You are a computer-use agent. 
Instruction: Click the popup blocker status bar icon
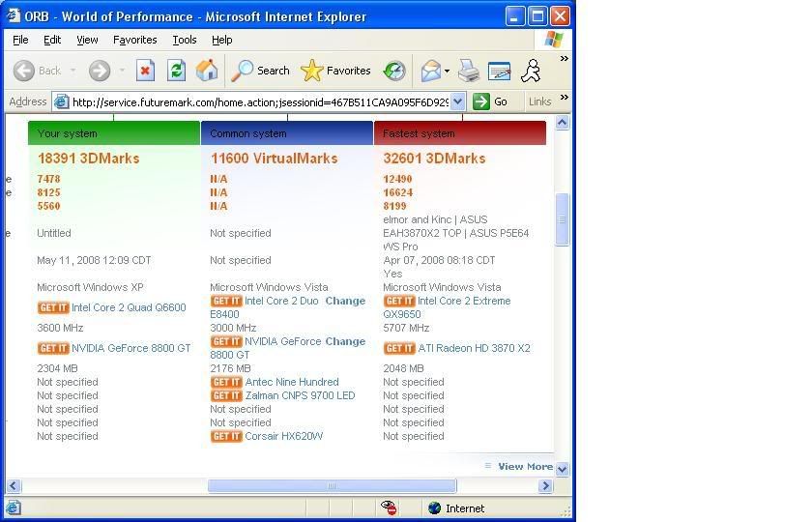tap(389, 508)
